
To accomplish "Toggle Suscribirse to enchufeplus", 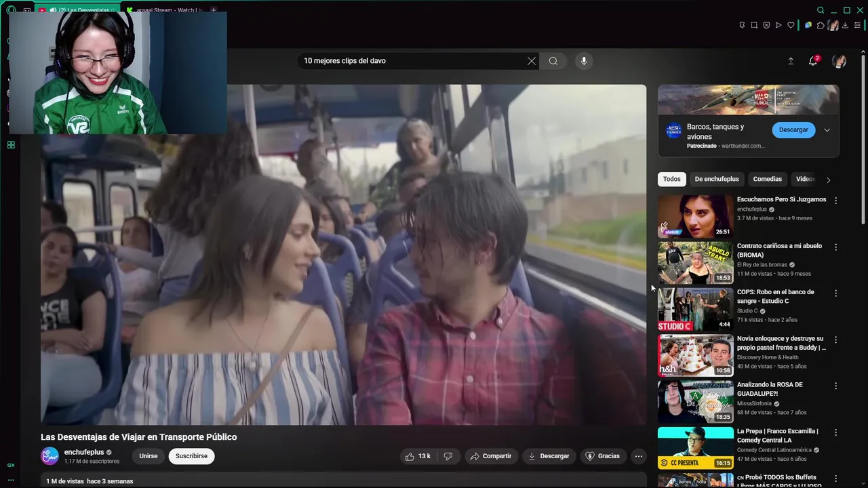I will tap(192, 456).
